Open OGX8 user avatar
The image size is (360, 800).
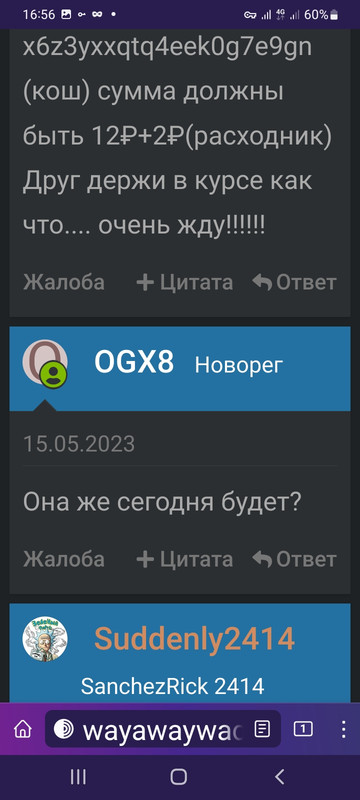(45, 363)
